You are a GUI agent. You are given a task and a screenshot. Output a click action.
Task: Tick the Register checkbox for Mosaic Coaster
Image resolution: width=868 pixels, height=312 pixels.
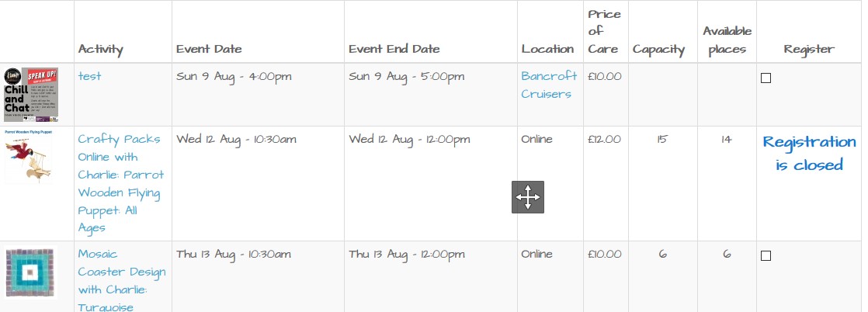(x=766, y=255)
